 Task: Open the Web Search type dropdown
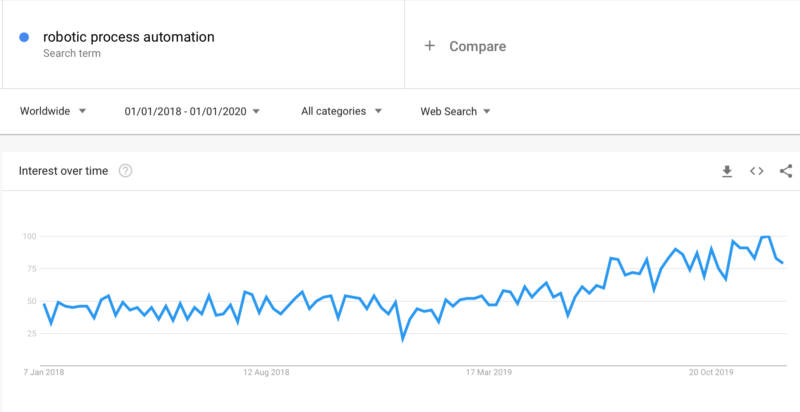pos(455,111)
